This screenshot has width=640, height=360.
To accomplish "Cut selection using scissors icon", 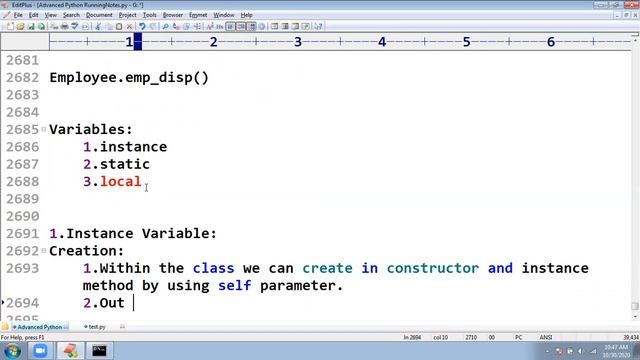I will (98, 27).
